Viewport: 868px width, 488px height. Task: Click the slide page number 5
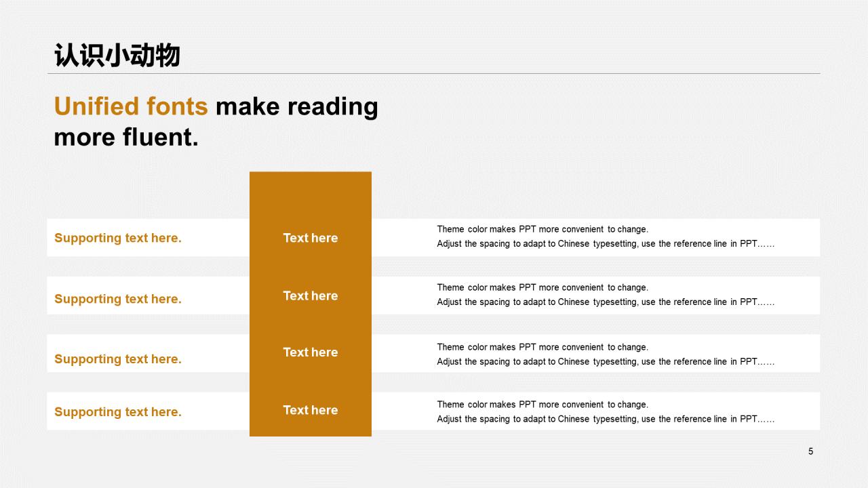(x=810, y=451)
